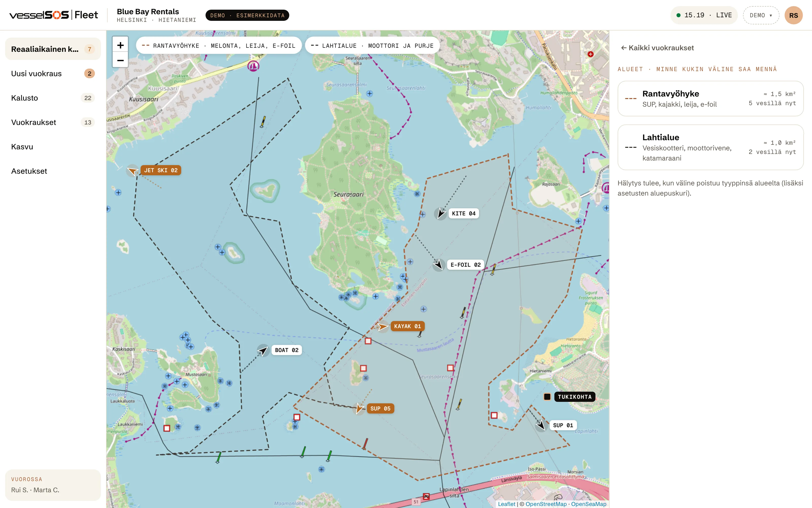Select the E-FOIL 02 vessel arrow marker
The image size is (812, 508).
coord(439,265)
